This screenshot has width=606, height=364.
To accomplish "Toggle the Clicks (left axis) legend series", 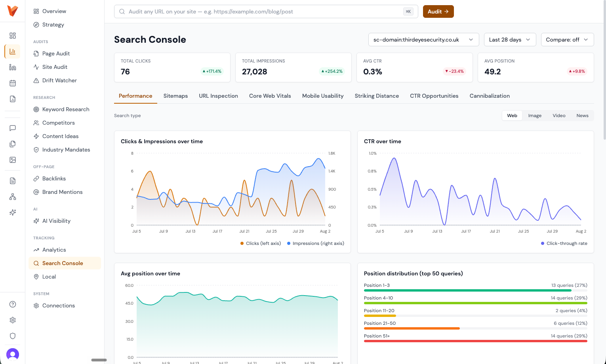I will tap(261, 243).
